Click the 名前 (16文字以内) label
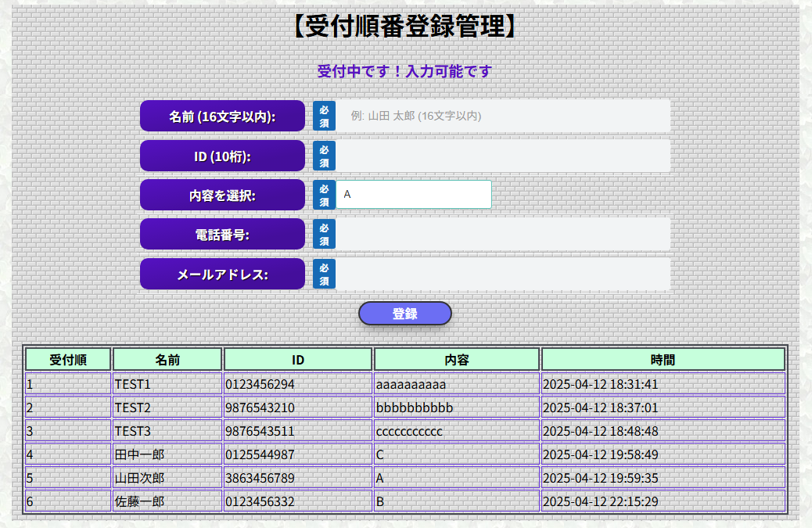812x528 pixels. coord(222,116)
